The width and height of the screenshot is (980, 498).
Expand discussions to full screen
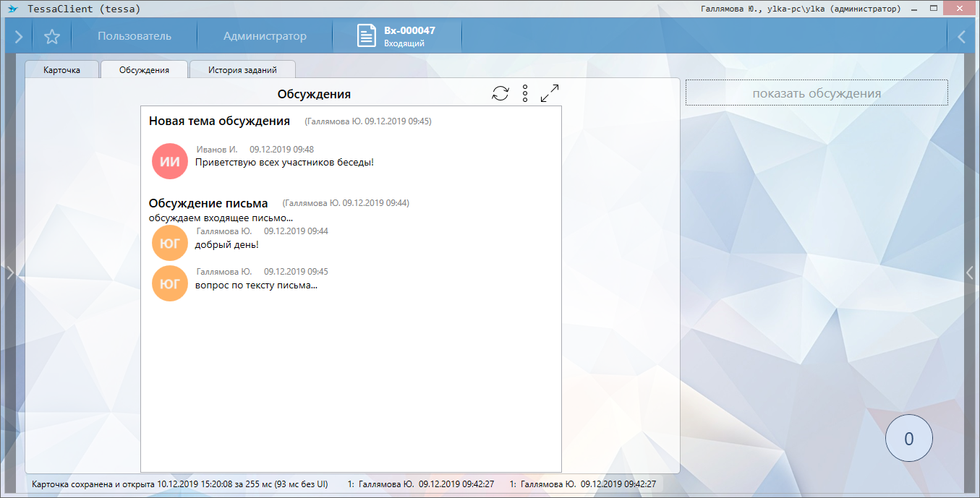click(550, 93)
